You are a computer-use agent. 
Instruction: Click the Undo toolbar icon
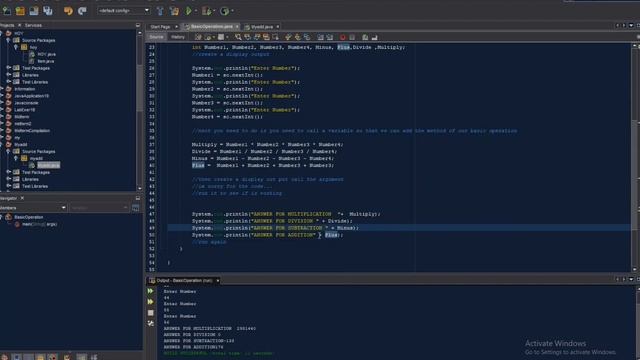(x=68, y=11)
